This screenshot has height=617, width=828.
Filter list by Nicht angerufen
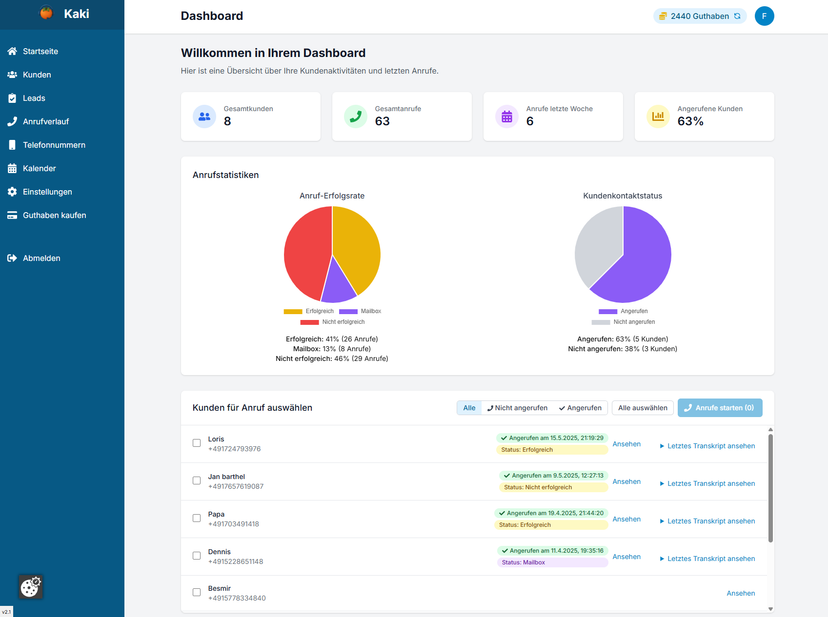coord(517,408)
